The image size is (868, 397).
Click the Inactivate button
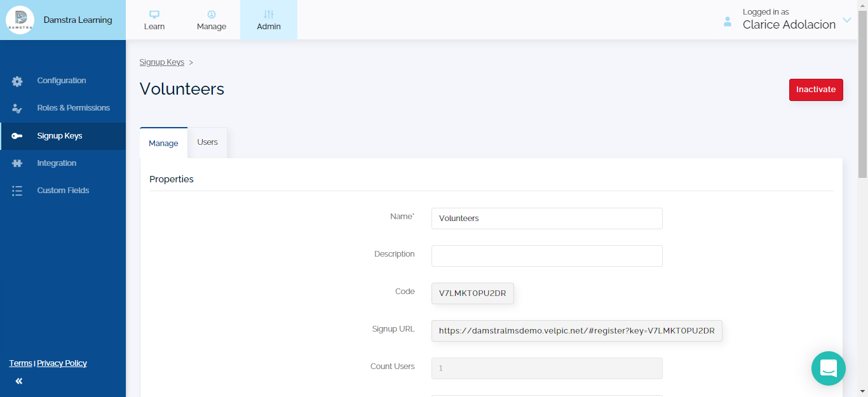pos(816,90)
